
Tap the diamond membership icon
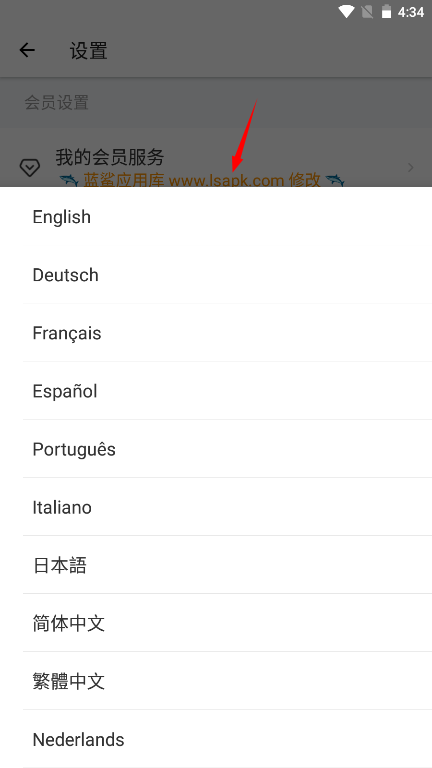pos(29,168)
